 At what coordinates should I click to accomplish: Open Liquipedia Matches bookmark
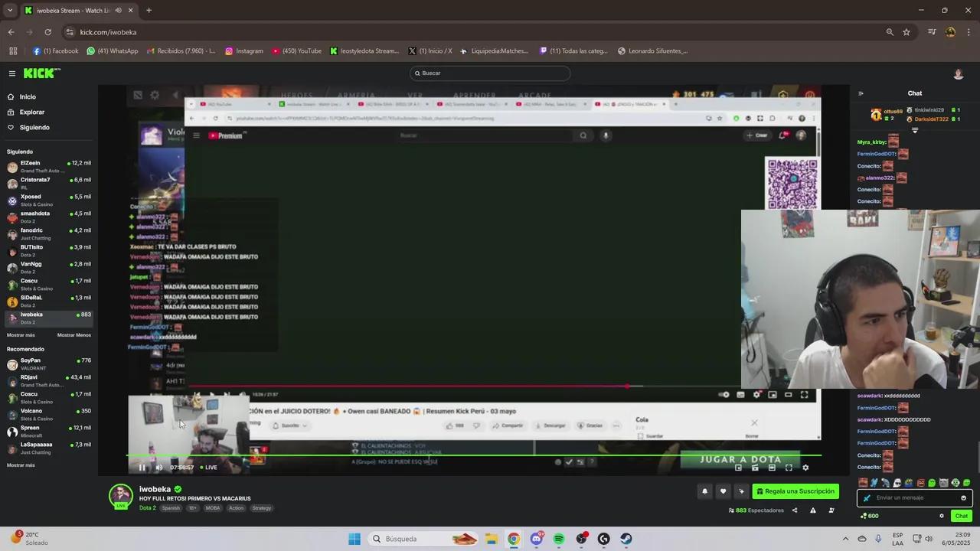(x=494, y=51)
